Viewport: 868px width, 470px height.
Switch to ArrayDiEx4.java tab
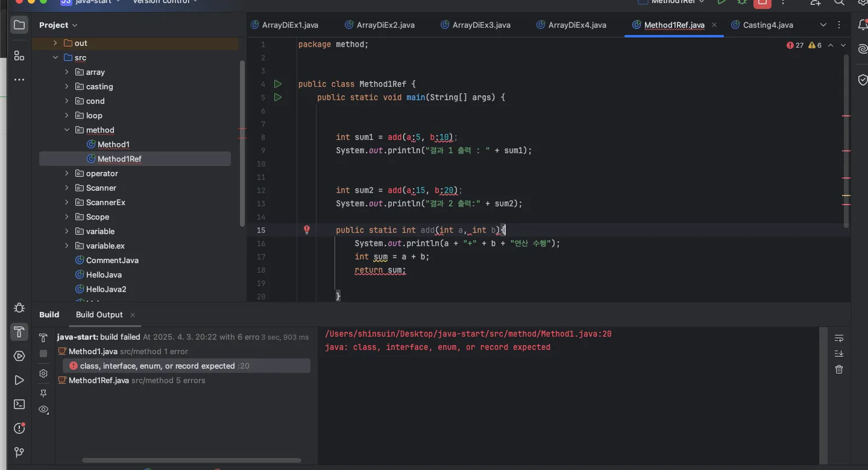(x=571, y=25)
